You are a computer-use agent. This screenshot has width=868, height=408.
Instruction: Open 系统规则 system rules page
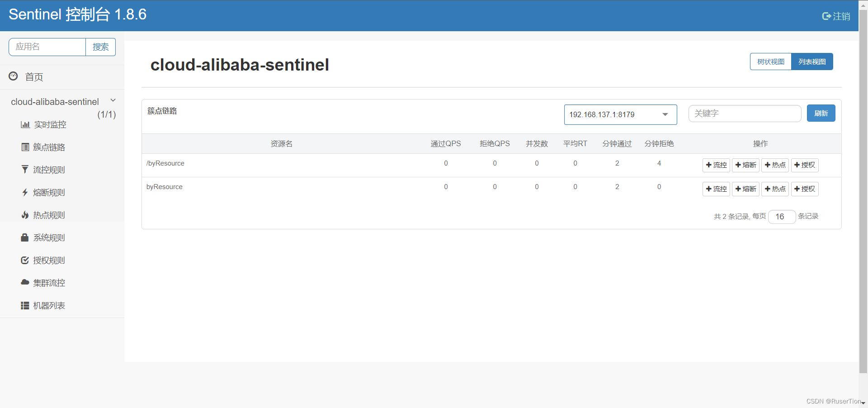49,237
